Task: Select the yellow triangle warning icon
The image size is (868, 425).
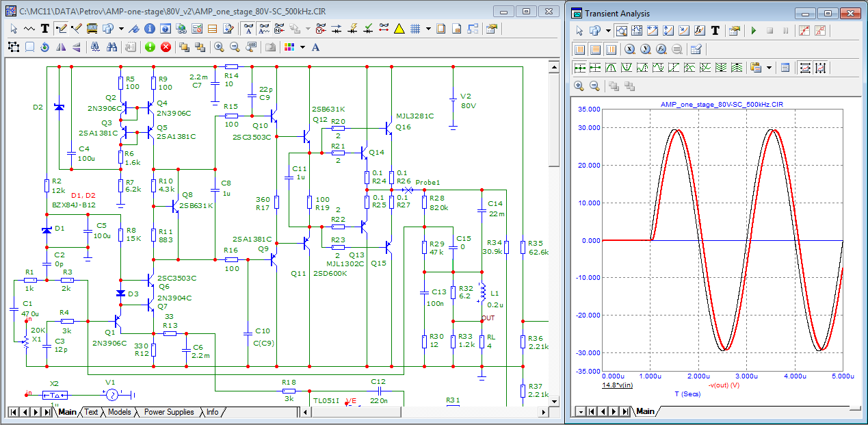Action: (x=399, y=29)
